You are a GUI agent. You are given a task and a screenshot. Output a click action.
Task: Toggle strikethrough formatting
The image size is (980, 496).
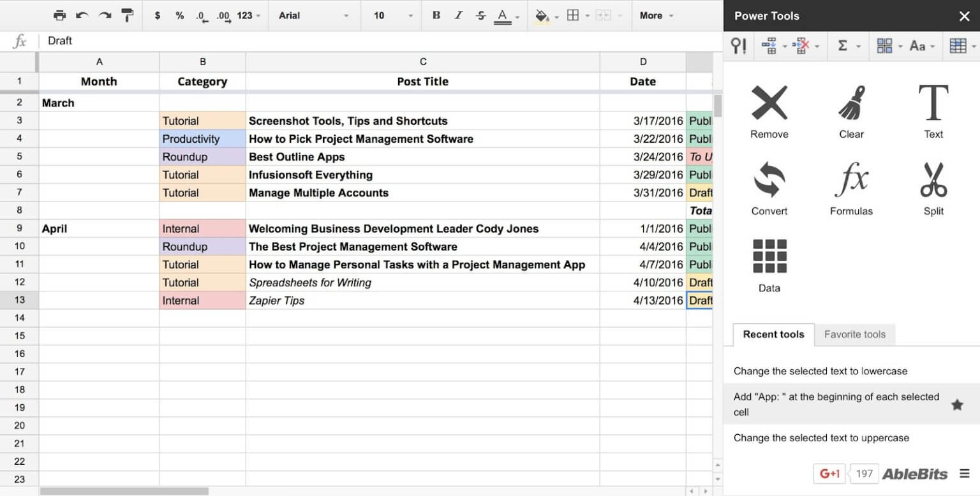click(x=480, y=15)
